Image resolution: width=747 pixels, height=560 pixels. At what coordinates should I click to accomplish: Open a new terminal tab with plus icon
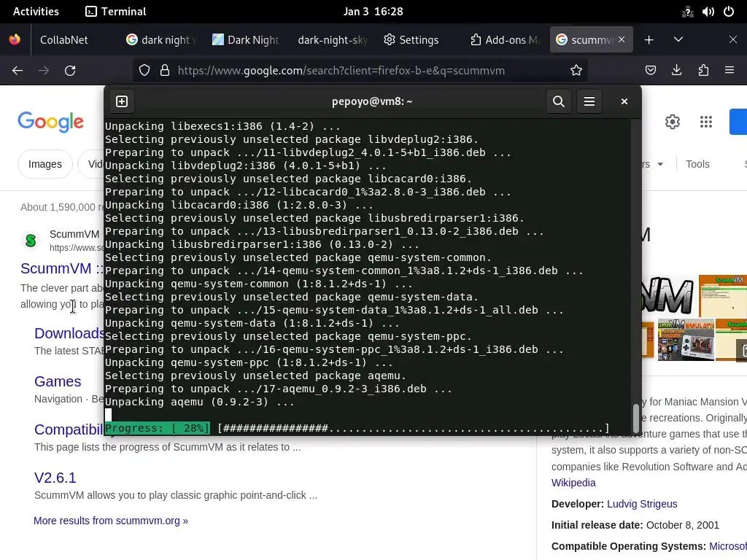[x=122, y=101]
